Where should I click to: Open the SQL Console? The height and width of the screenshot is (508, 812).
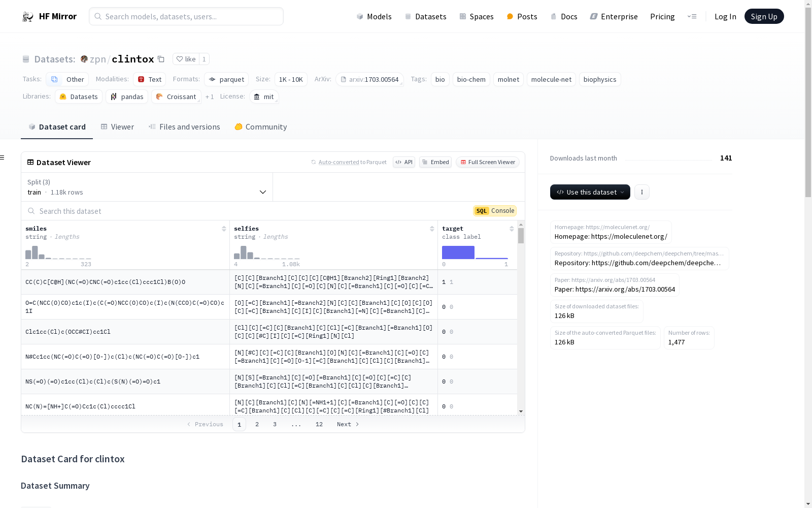pos(495,211)
